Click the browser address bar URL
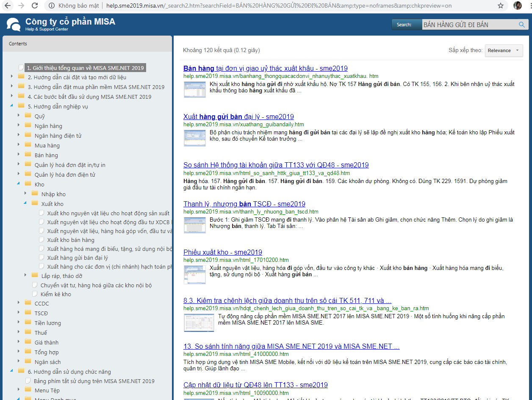Image resolution: width=532 pixels, height=400 pixels. pyautogui.click(x=279, y=6)
